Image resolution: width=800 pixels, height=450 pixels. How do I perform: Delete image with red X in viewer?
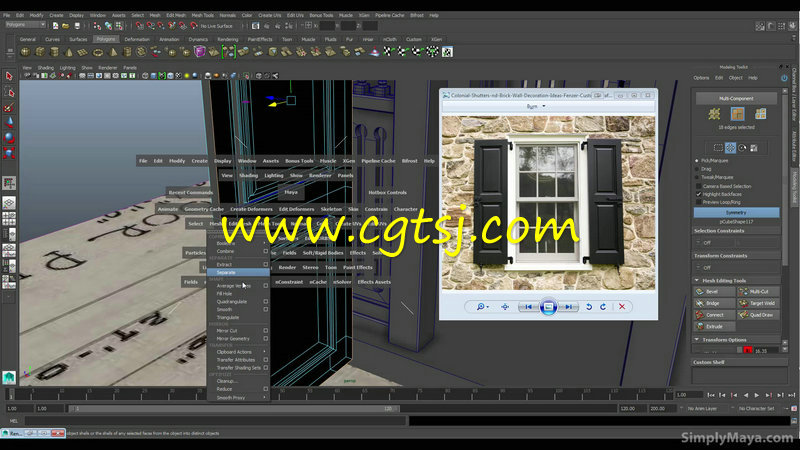(622, 307)
